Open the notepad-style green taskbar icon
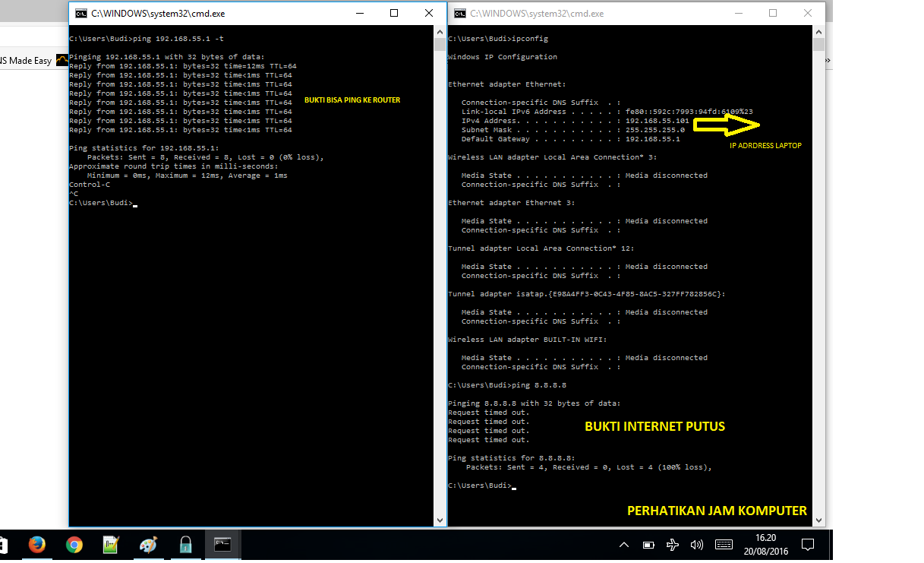 point(111,545)
